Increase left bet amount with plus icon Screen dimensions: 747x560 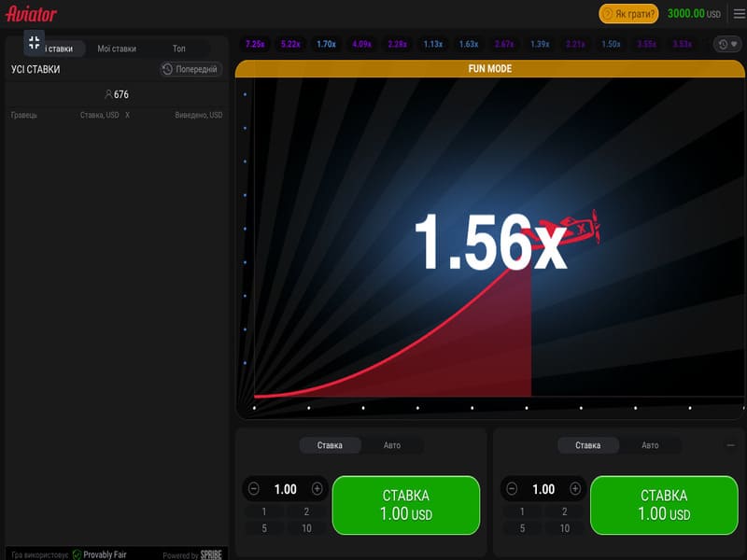[317, 489]
